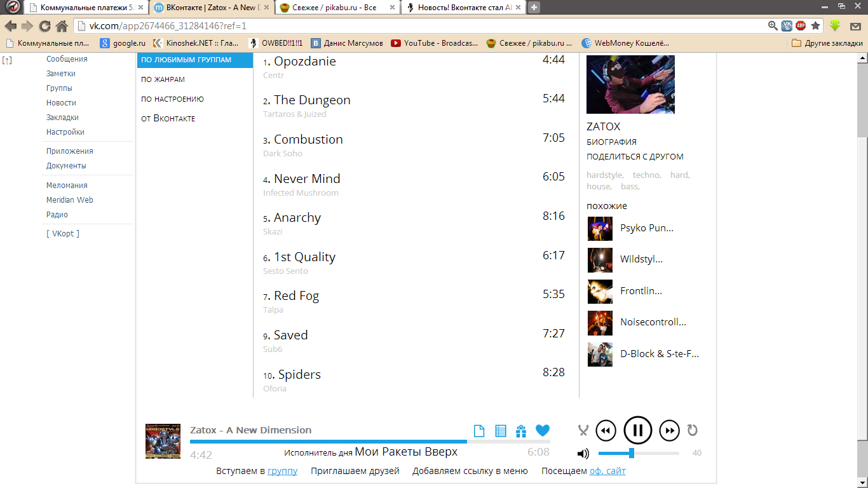Screen dimensions: 868x488
Task: Click the album cover in the player
Action: (x=163, y=441)
